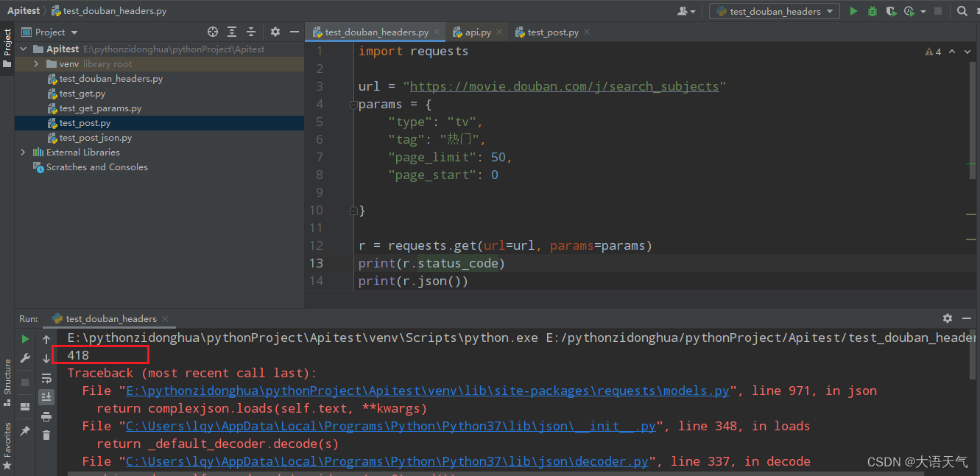Click the 4 warnings inspection indicator
Image resolution: width=980 pixels, height=476 pixels.
coord(933,52)
